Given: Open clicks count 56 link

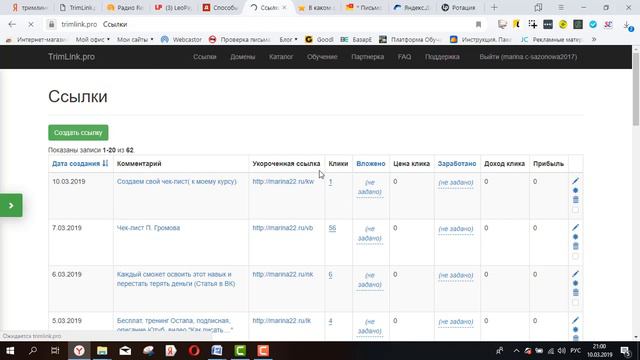Looking at the screenshot, I should point(332,228).
